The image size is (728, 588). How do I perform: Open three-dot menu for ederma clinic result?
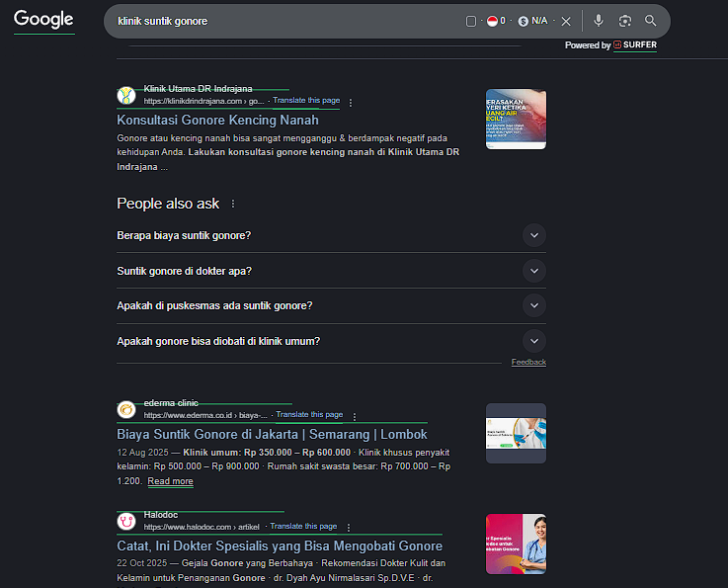pos(355,416)
